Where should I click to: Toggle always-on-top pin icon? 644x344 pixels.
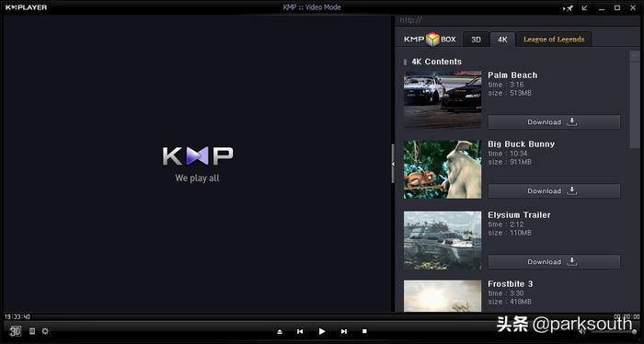pyautogui.click(x=569, y=7)
